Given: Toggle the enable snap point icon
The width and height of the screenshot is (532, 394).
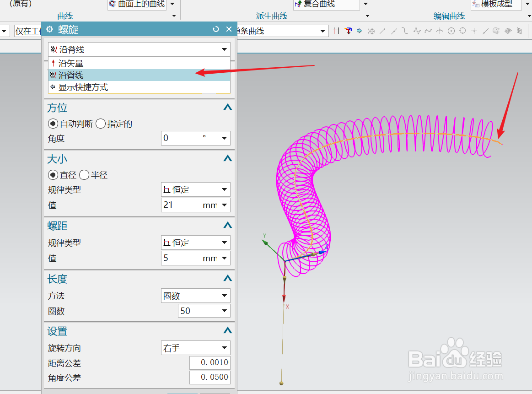Looking at the screenshot, I should 371,31.
